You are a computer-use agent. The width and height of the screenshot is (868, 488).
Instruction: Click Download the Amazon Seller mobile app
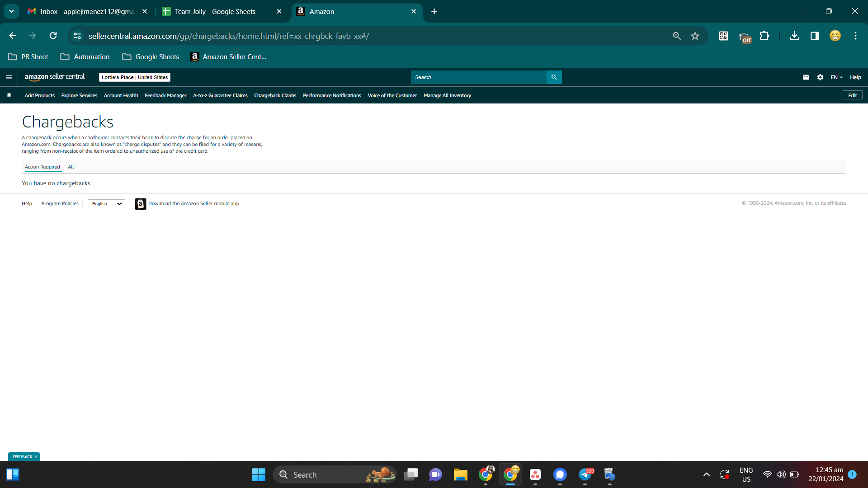point(194,204)
